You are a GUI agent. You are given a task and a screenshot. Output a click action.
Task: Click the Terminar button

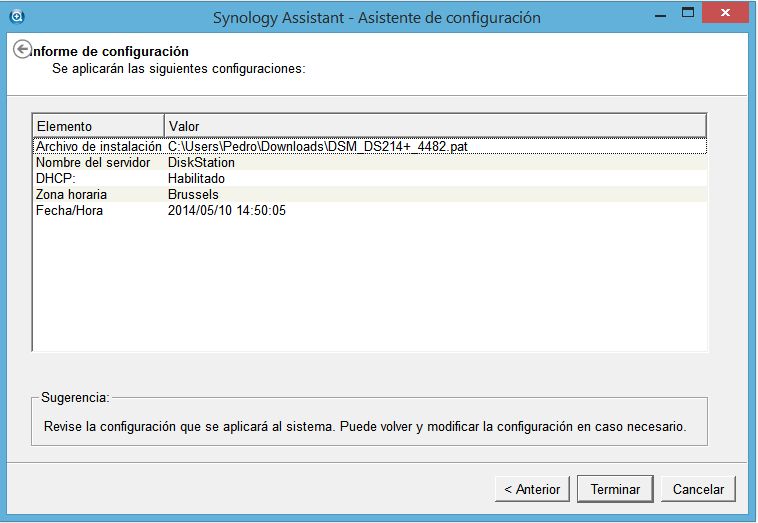point(615,489)
